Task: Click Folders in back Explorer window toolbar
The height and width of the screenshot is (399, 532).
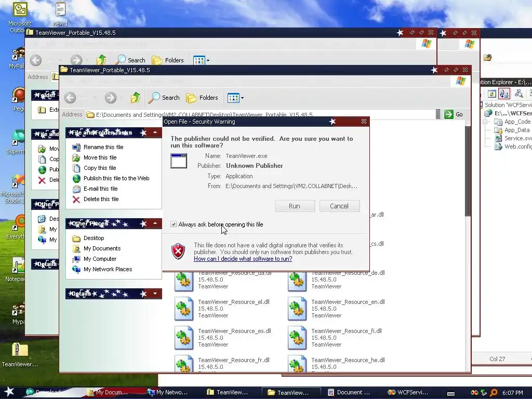Action: click(x=168, y=60)
